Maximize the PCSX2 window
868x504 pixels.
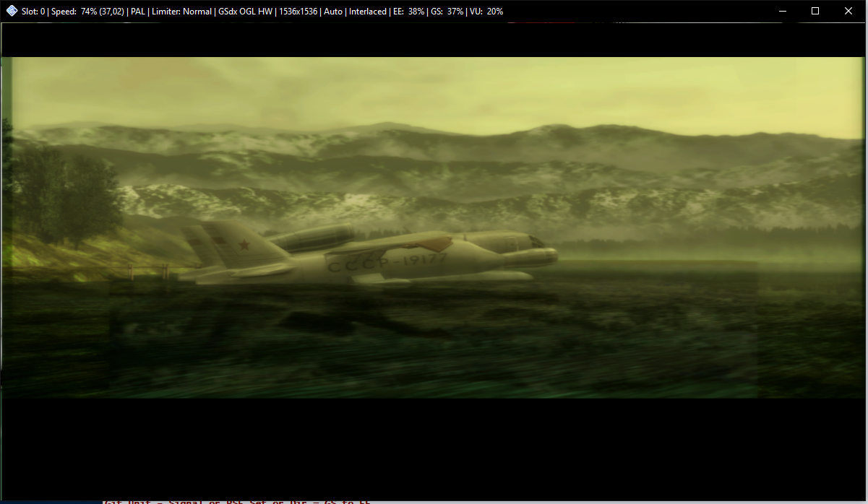(815, 11)
